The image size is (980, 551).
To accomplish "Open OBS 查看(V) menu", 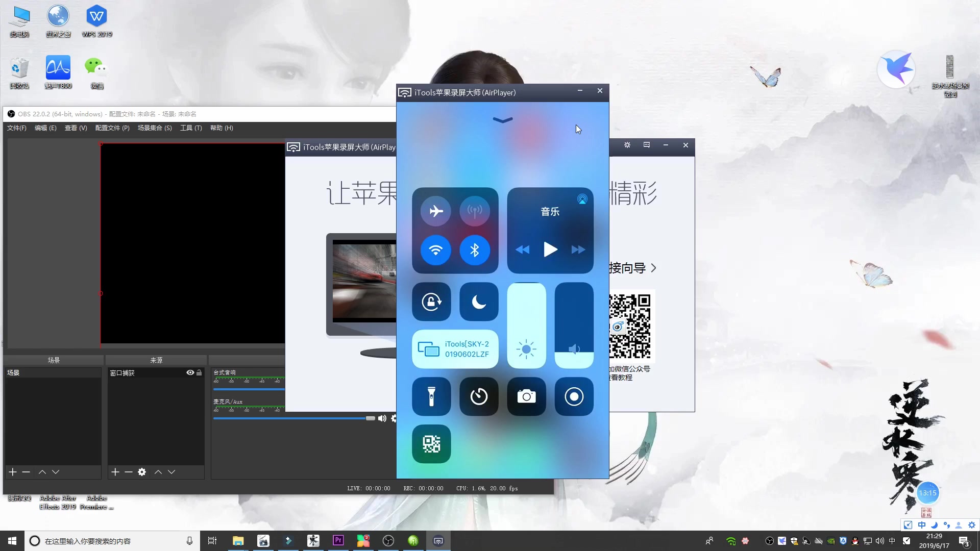I will pos(76,128).
